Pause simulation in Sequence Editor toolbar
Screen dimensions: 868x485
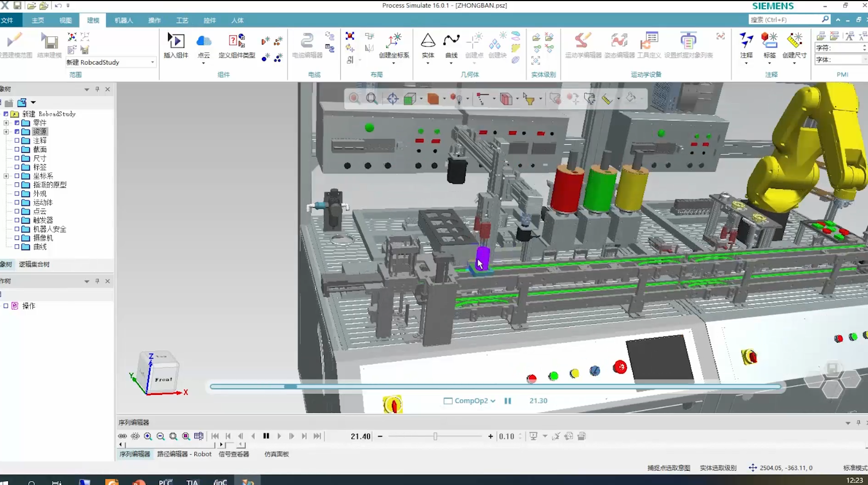(x=266, y=436)
